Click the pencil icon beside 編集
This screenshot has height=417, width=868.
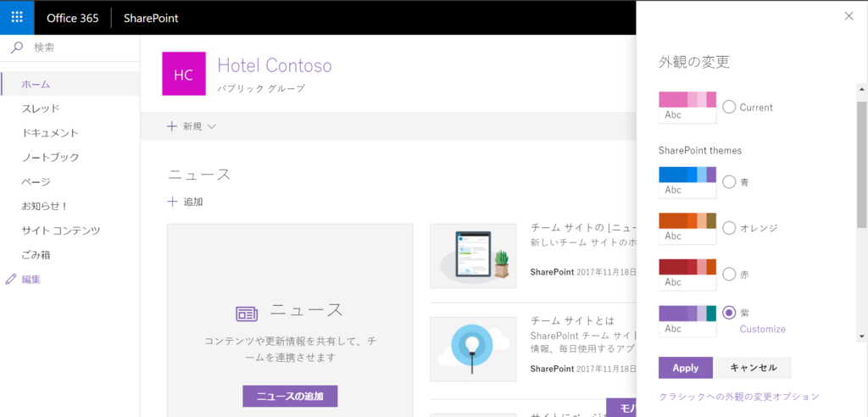[10, 279]
